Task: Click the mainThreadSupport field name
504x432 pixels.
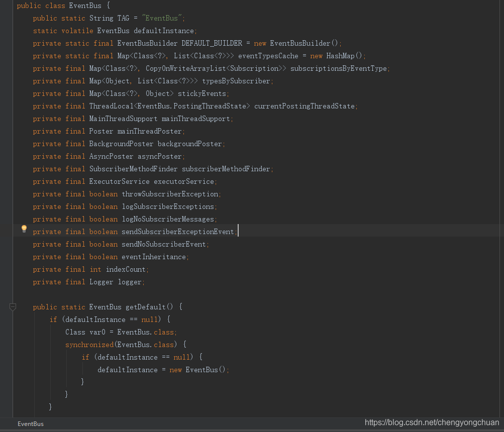Action: pos(196,118)
